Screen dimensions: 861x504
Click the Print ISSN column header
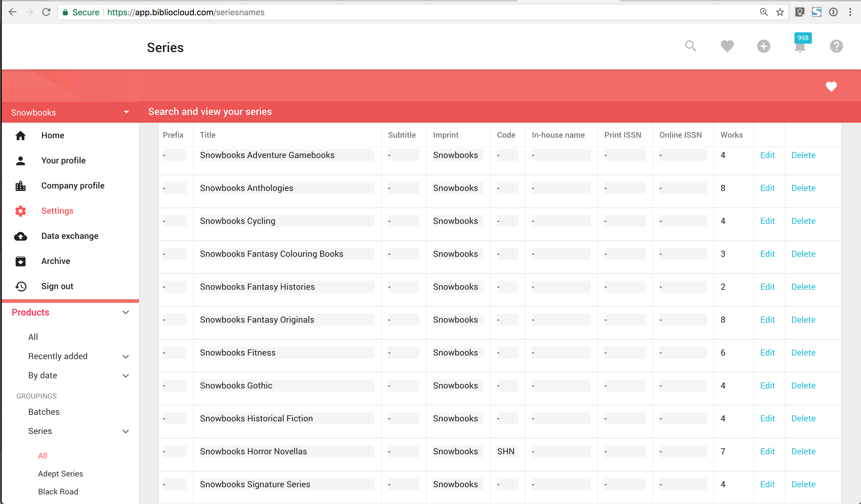(x=623, y=135)
